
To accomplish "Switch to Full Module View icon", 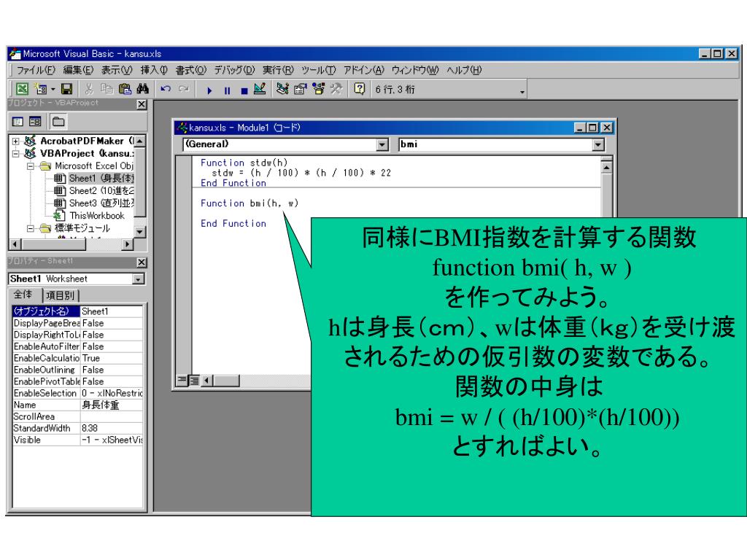I will (x=194, y=380).
